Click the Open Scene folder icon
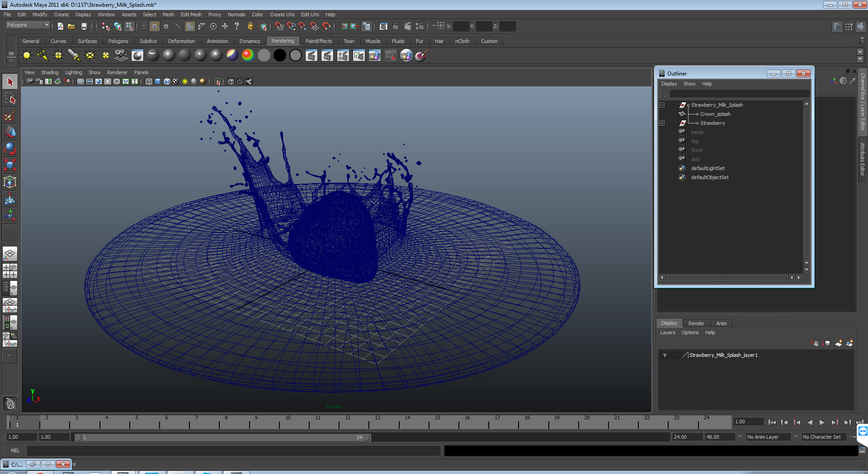Image resolution: width=868 pixels, height=474 pixels. click(x=71, y=26)
